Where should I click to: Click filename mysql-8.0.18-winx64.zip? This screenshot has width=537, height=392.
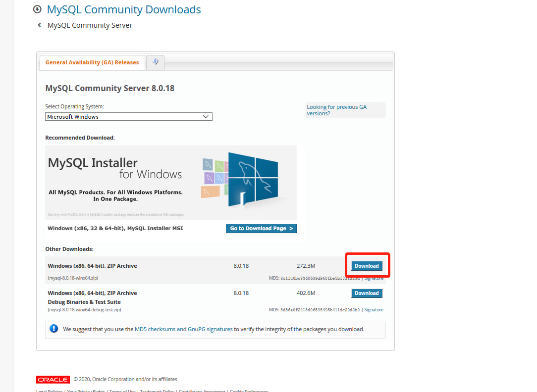pyautogui.click(x=73, y=278)
